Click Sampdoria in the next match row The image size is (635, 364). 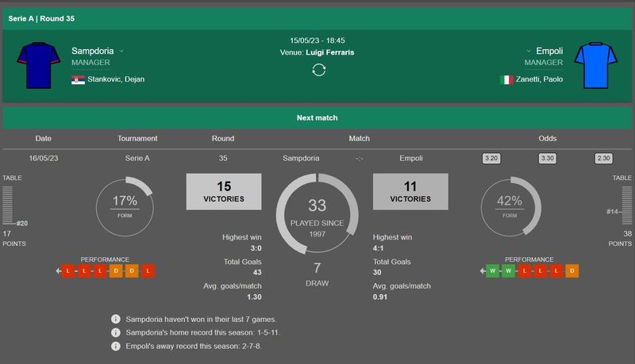301,158
